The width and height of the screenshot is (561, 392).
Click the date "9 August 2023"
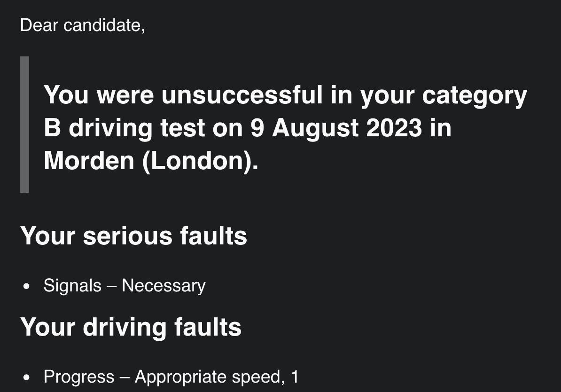[x=336, y=128]
